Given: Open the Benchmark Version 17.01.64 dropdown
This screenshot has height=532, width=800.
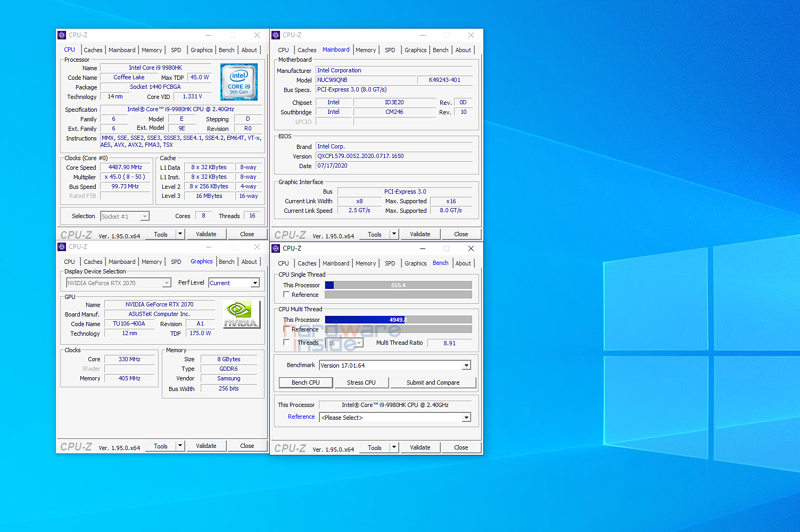Looking at the screenshot, I should (x=466, y=365).
